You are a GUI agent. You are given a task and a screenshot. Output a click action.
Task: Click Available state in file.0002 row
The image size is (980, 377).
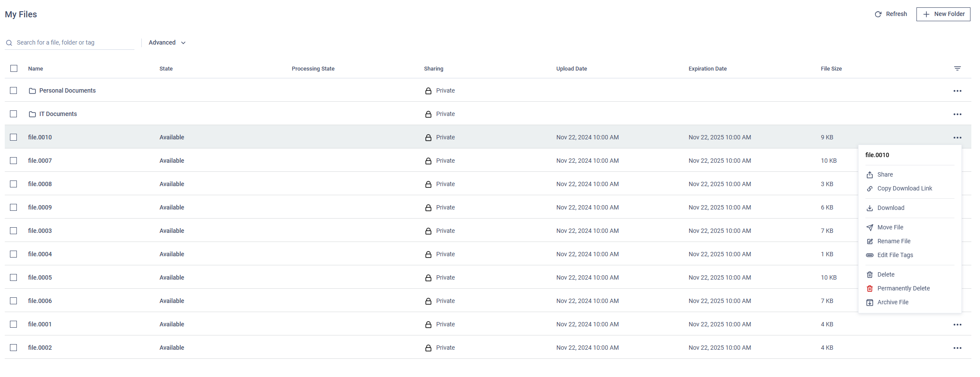(172, 348)
